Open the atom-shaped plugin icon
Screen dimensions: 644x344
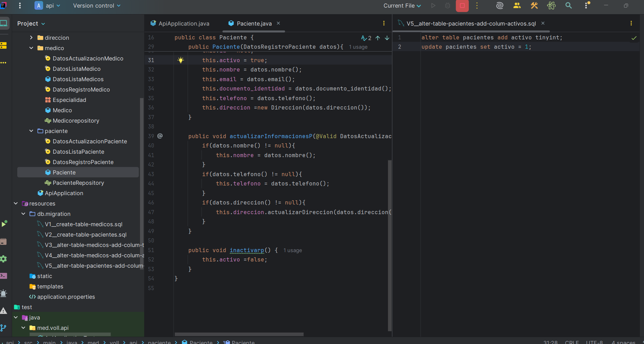551,6
